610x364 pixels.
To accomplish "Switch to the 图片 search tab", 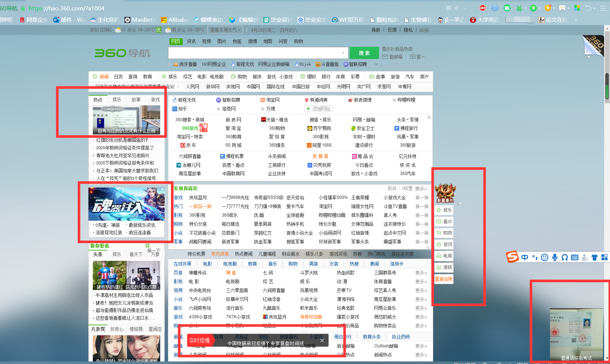I will [x=222, y=41].
